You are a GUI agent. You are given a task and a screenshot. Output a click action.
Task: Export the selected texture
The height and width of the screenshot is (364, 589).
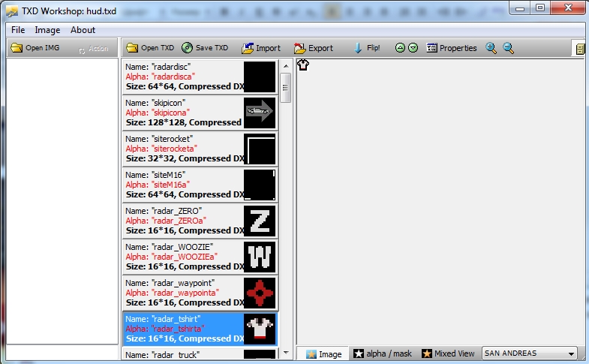314,48
